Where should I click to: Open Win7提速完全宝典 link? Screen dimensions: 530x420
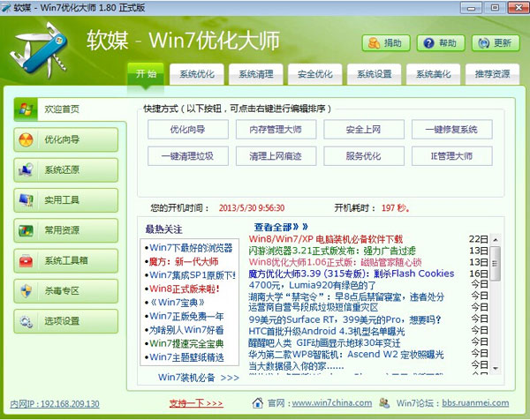pos(186,344)
